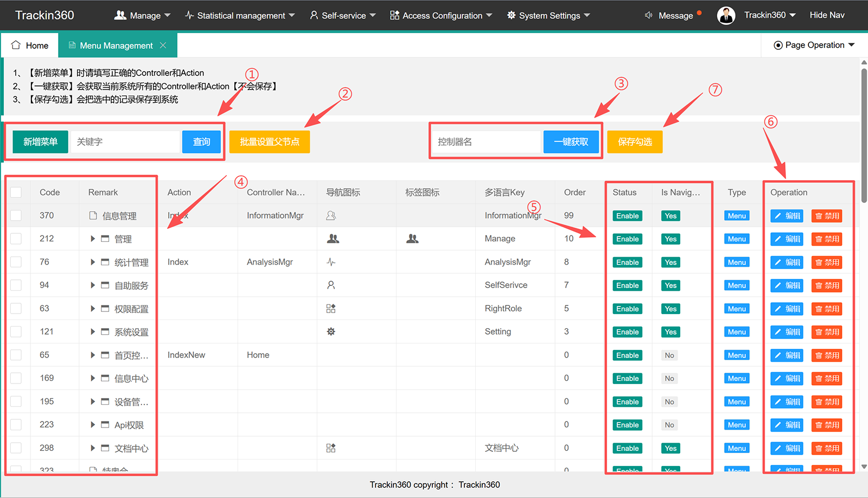Viewport: 868px width, 498px height.
Task: Focus the 关键字 keyword input
Action: pos(125,142)
